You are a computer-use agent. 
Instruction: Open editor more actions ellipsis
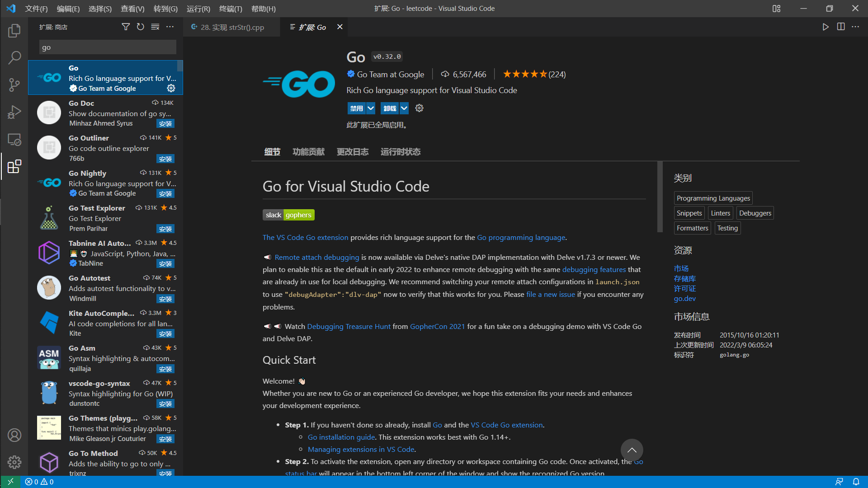[x=856, y=27]
